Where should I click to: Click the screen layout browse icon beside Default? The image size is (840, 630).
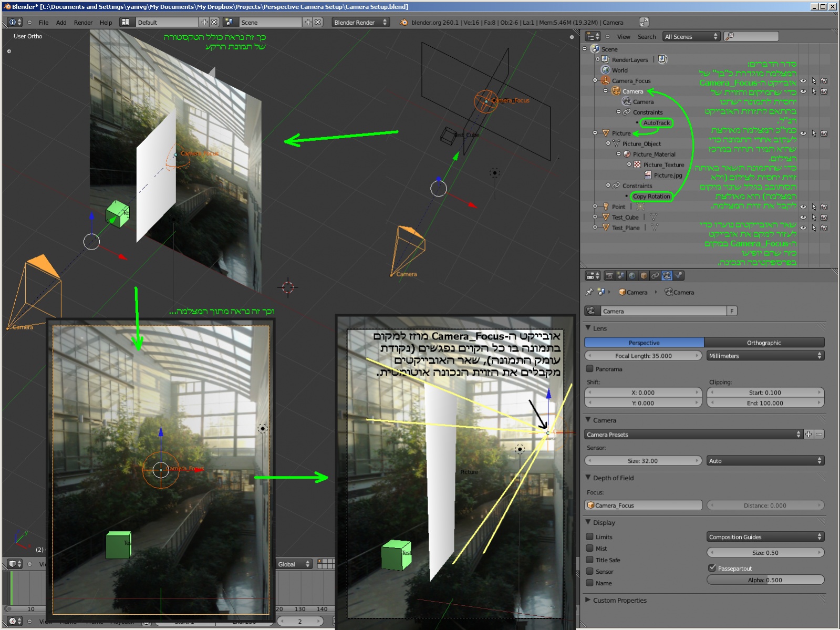[126, 22]
